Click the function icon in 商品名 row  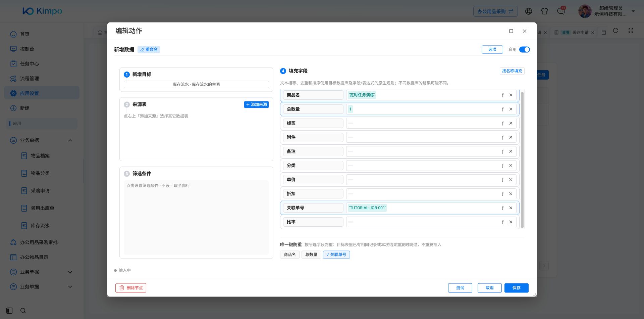[x=502, y=95]
